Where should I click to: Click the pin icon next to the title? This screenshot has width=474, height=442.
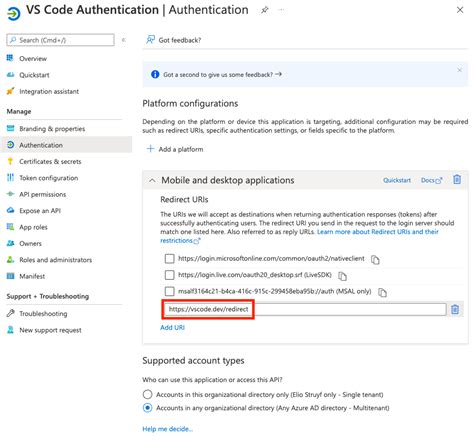pos(265,10)
